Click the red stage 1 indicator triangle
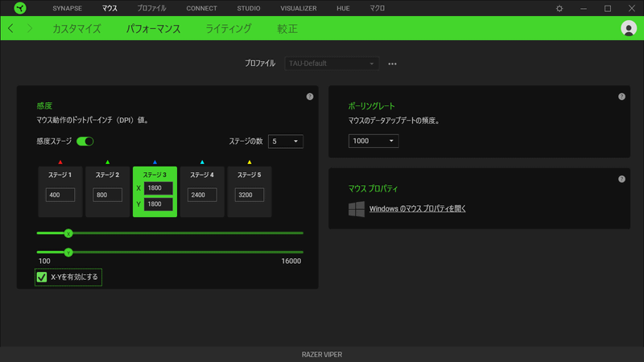Screen dimensions: 644x362 coord(60,162)
